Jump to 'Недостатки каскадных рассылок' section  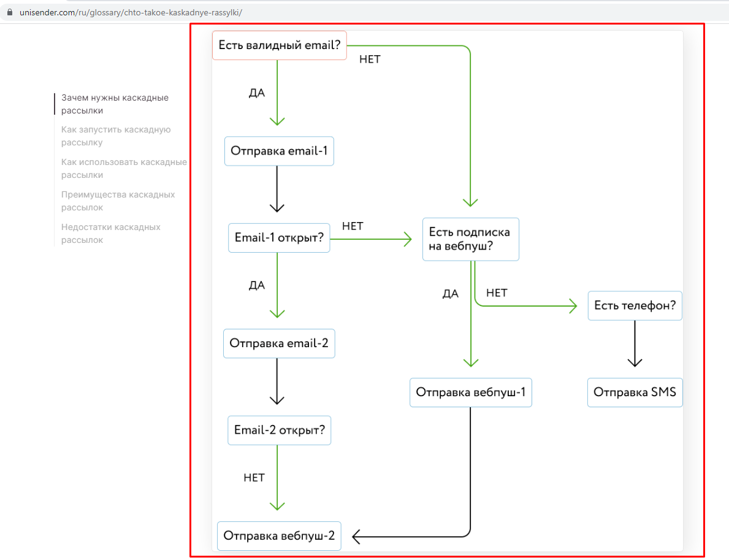(x=110, y=234)
